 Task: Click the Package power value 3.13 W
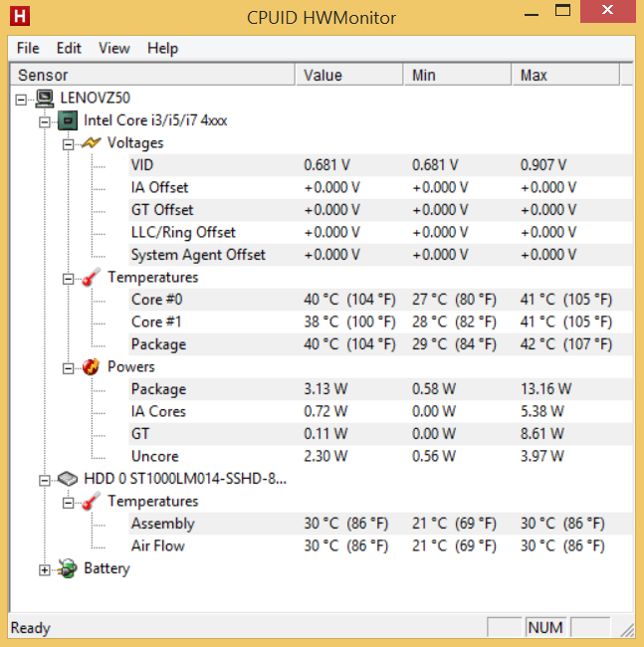click(325, 389)
